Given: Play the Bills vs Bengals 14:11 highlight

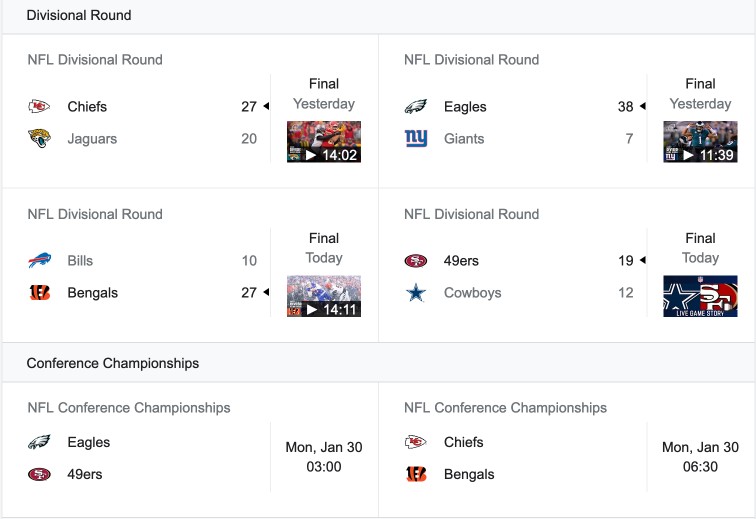Looking at the screenshot, I should tap(324, 296).
